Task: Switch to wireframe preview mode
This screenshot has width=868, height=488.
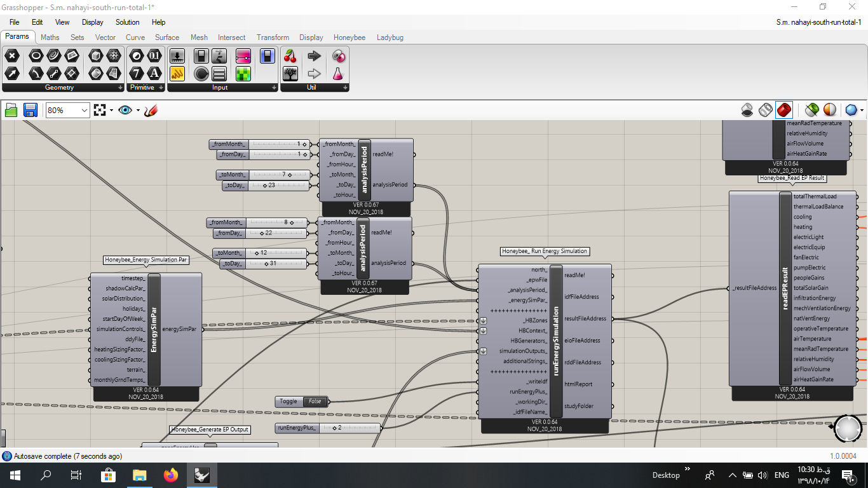Action: click(766, 110)
